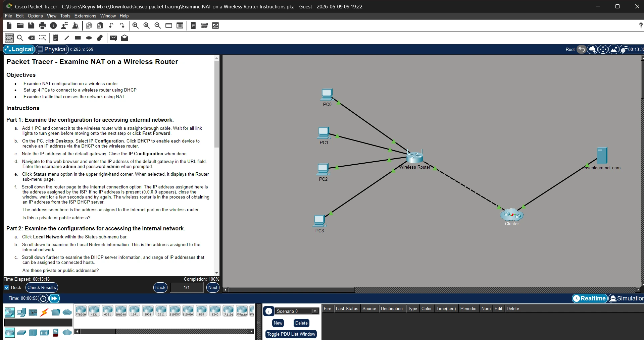The width and height of the screenshot is (644, 340).
Task: Open the Extensions menu
Action: [x=85, y=16]
